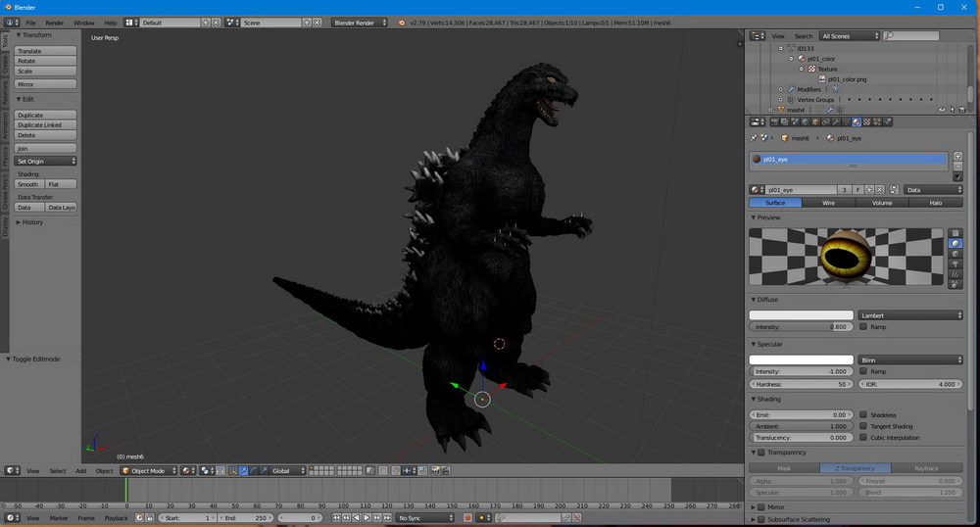Click the outliner search magnifier field
Screen dimensions: 980x527
pos(911,36)
